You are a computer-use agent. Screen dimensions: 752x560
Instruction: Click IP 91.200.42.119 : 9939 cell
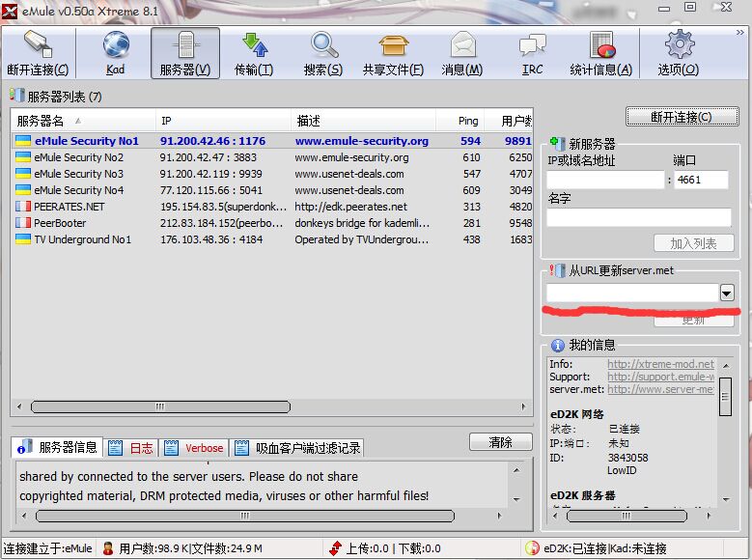click(211, 174)
